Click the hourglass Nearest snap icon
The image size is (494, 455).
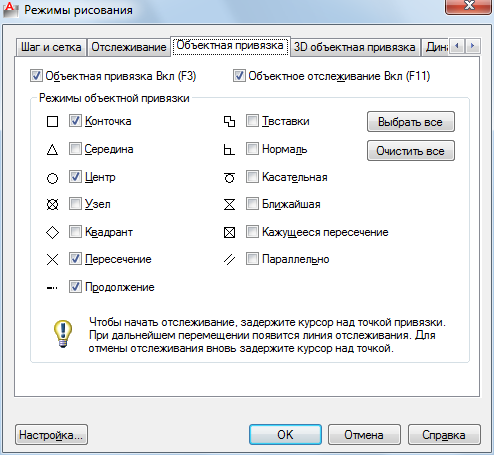[x=229, y=204]
